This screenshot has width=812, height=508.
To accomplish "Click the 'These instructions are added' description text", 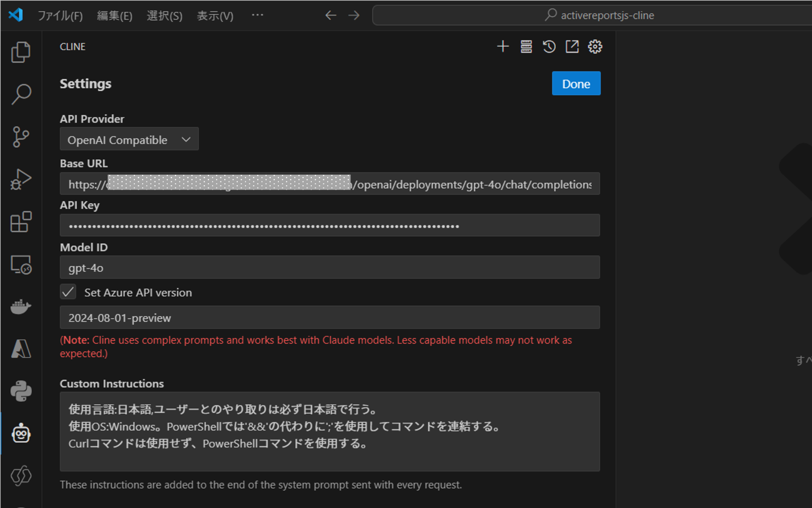I will (261, 485).
